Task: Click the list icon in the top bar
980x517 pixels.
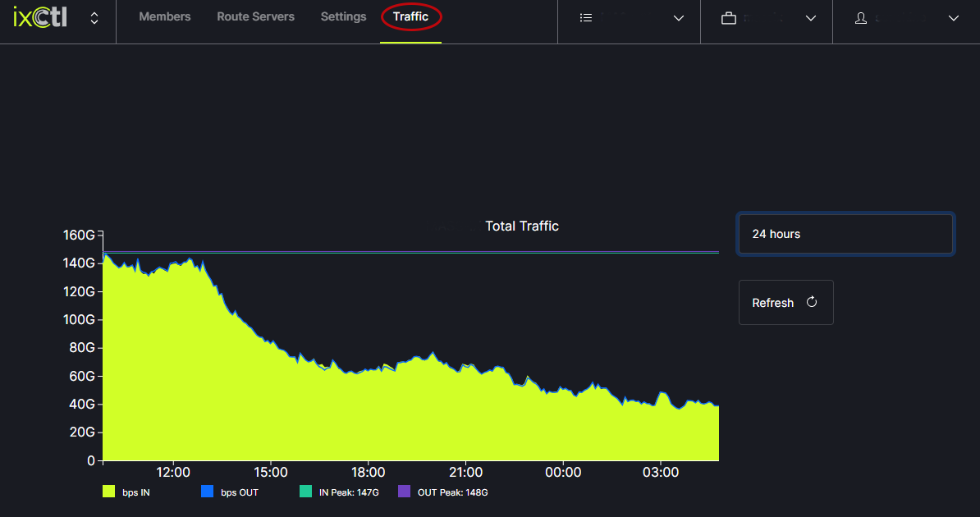Action: pyautogui.click(x=586, y=18)
